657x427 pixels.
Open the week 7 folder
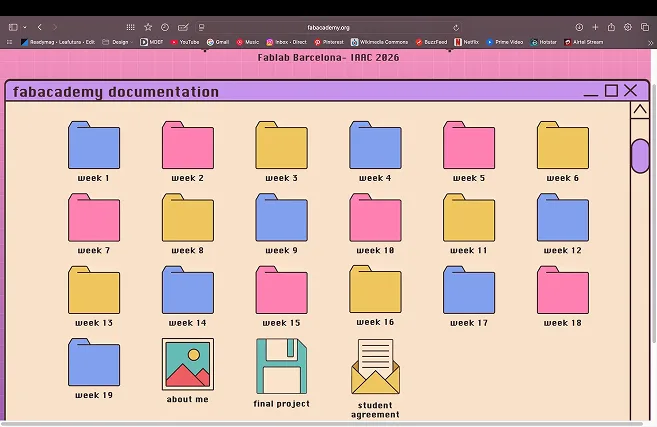[94, 217]
